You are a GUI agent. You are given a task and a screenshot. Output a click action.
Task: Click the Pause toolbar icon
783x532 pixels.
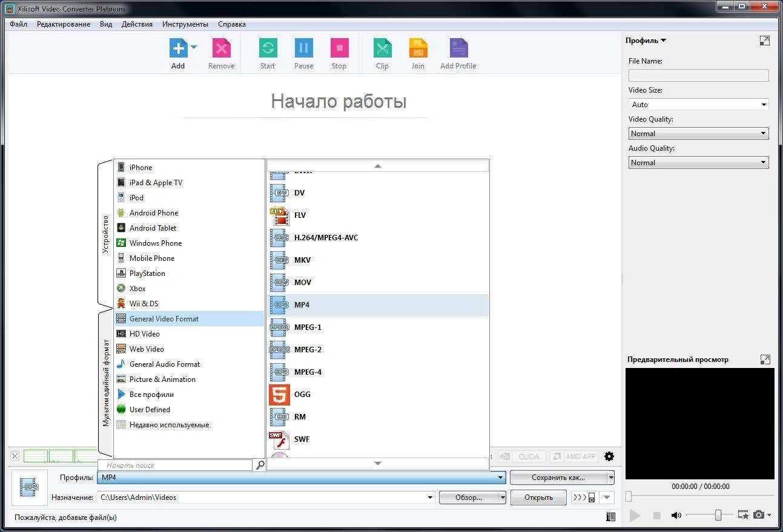[x=303, y=48]
